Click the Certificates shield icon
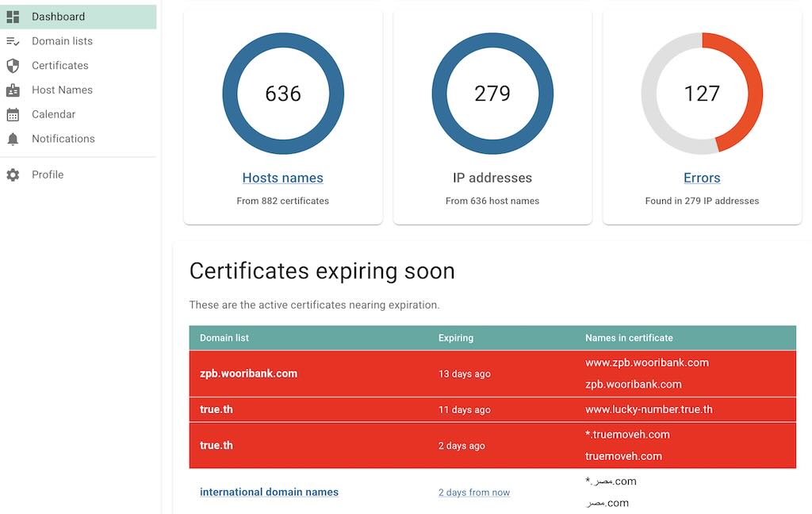Image resolution: width=812 pixels, height=514 pixels. [x=13, y=65]
